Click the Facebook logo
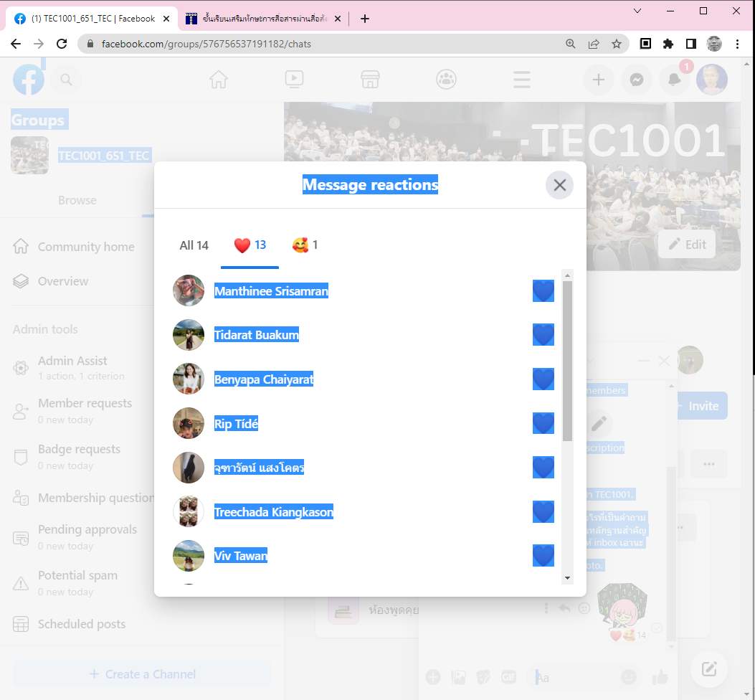Viewport: 755px width, 700px height. [x=29, y=80]
